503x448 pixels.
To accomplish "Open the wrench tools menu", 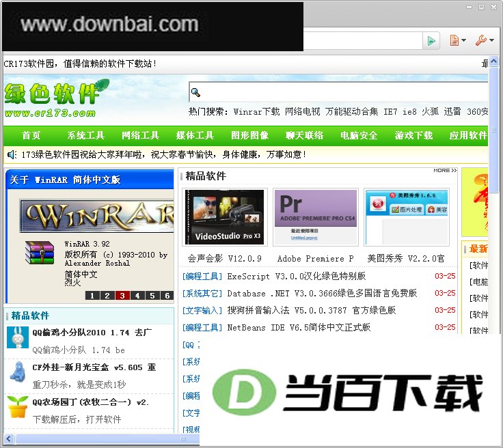I will [480, 40].
